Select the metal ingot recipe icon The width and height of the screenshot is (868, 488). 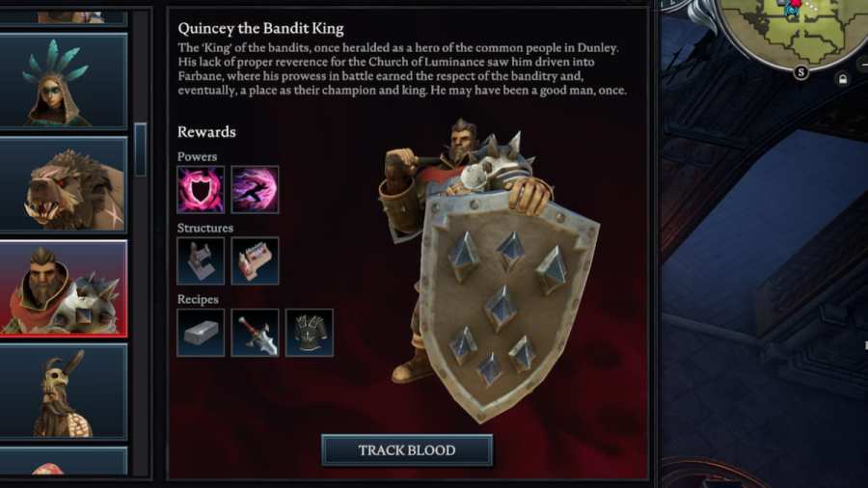pyautogui.click(x=201, y=333)
